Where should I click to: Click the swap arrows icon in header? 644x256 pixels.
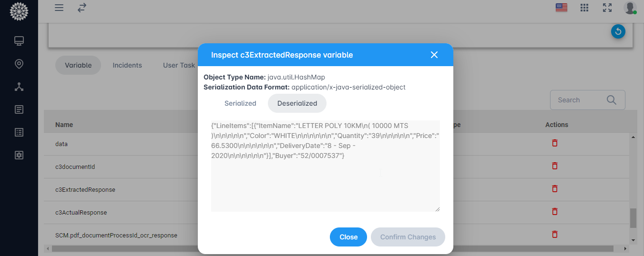tap(82, 8)
